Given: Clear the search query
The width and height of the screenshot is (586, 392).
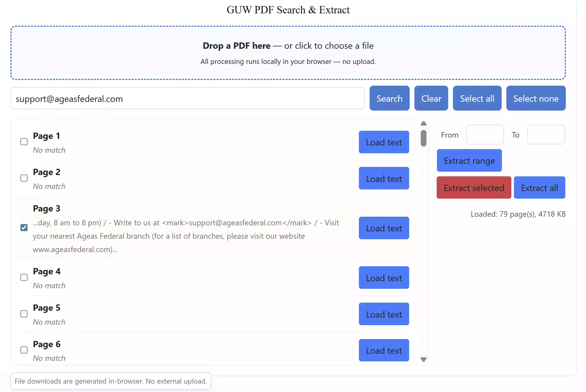Looking at the screenshot, I should click(x=431, y=98).
